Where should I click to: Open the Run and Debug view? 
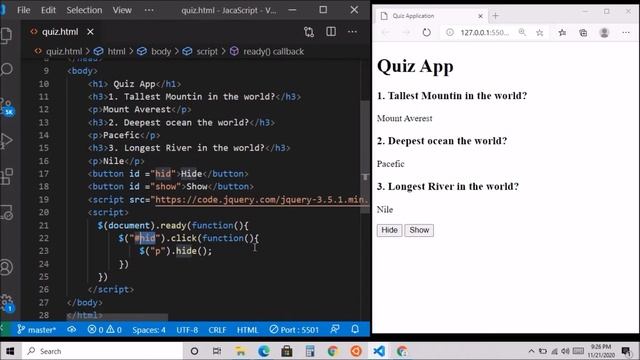pos(6,141)
